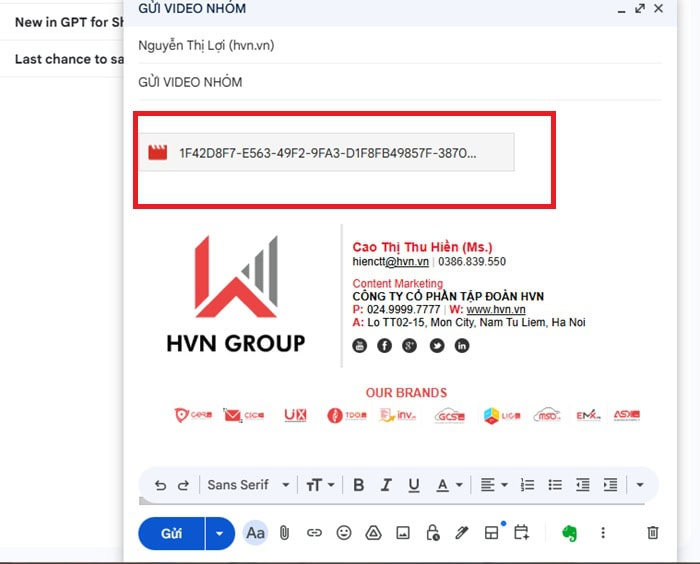
Task: Open the Sans Serif font dropdown
Action: click(248, 485)
